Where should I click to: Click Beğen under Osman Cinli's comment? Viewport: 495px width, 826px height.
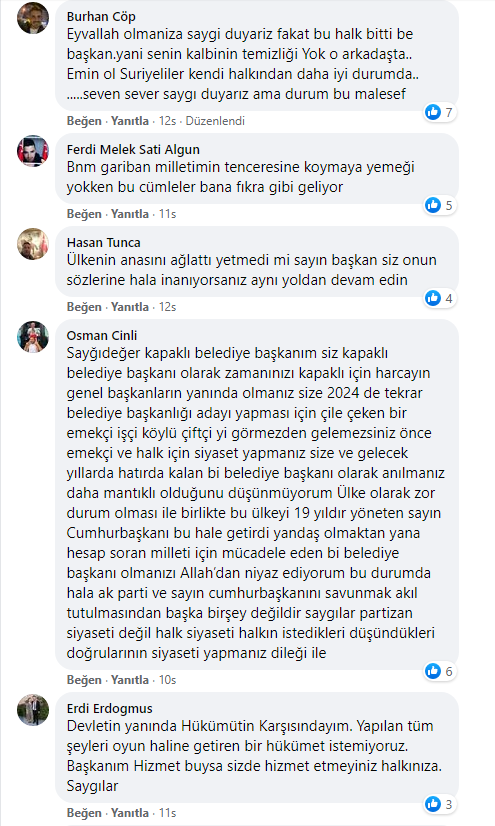pyautogui.click(x=84, y=680)
